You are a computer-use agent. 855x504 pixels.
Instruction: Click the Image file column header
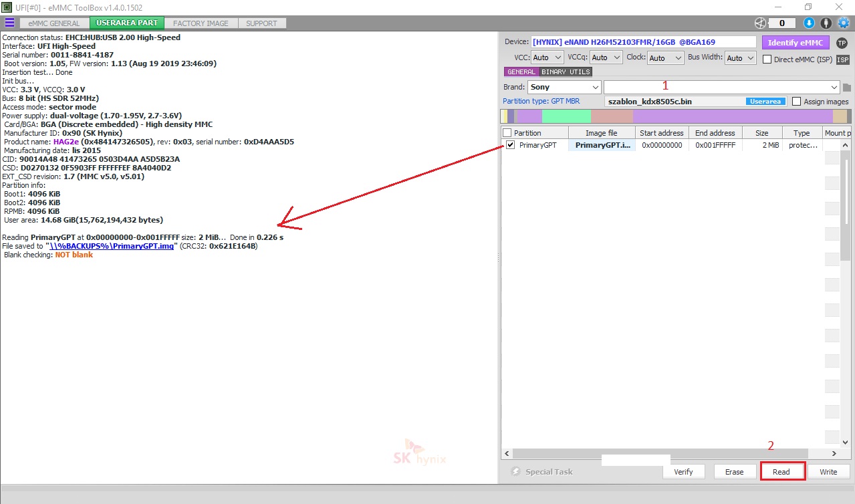(601, 133)
